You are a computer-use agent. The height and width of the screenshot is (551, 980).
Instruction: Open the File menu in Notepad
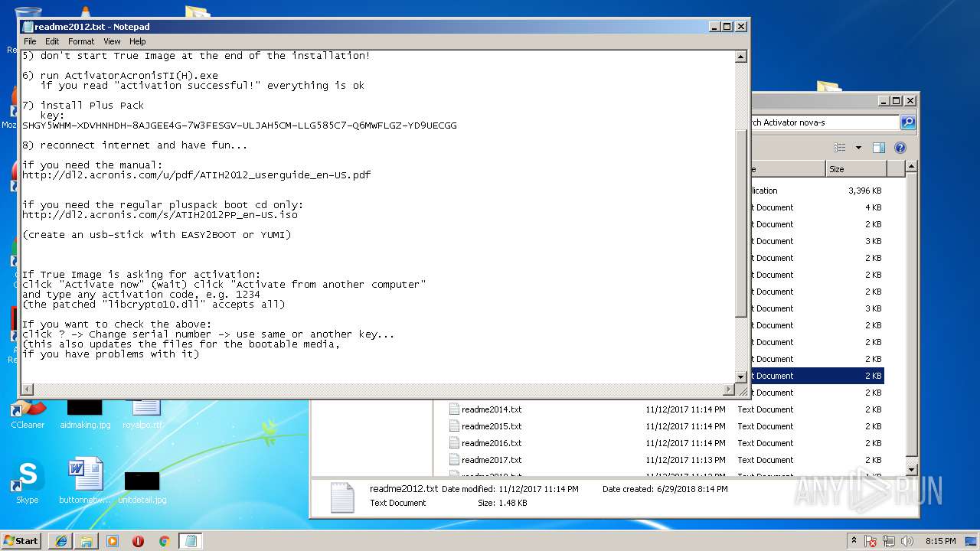click(x=30, y=41)
